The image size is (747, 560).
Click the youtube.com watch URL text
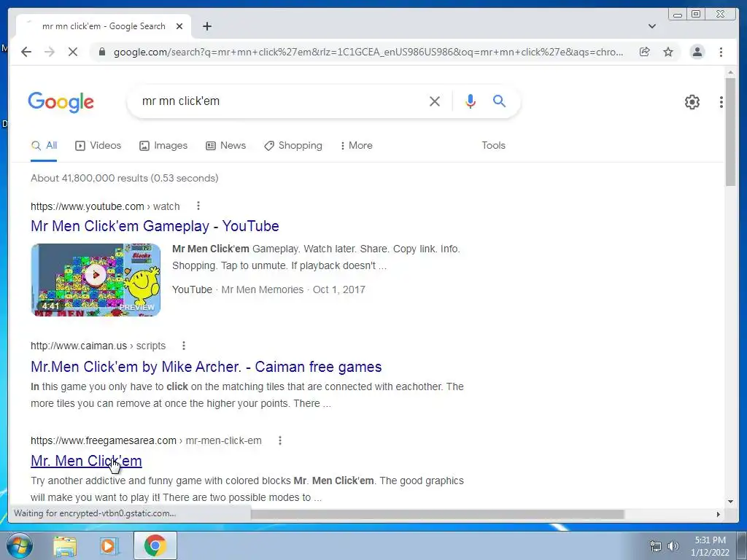click(x=105, y=206)
